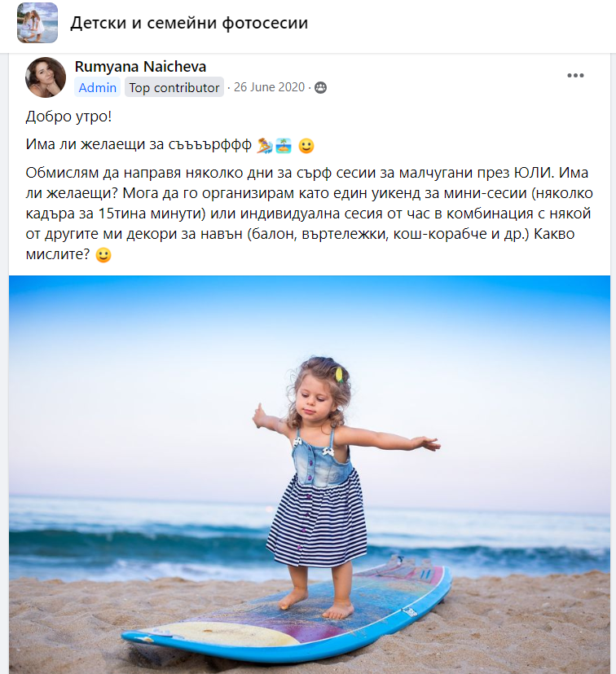Click the 'Има ли желаещи за съъърффф' line
The height and width of the screenshot is (674, 616).
point(139,144)
